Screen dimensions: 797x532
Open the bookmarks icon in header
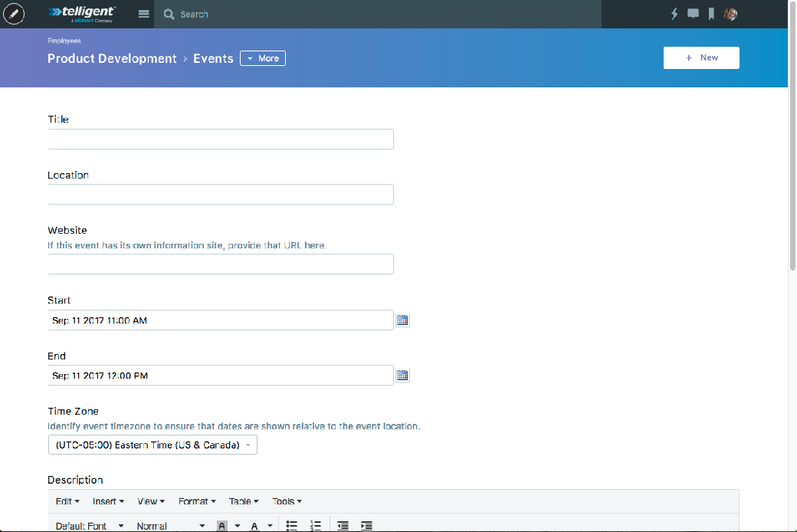[x=711, y=14]
